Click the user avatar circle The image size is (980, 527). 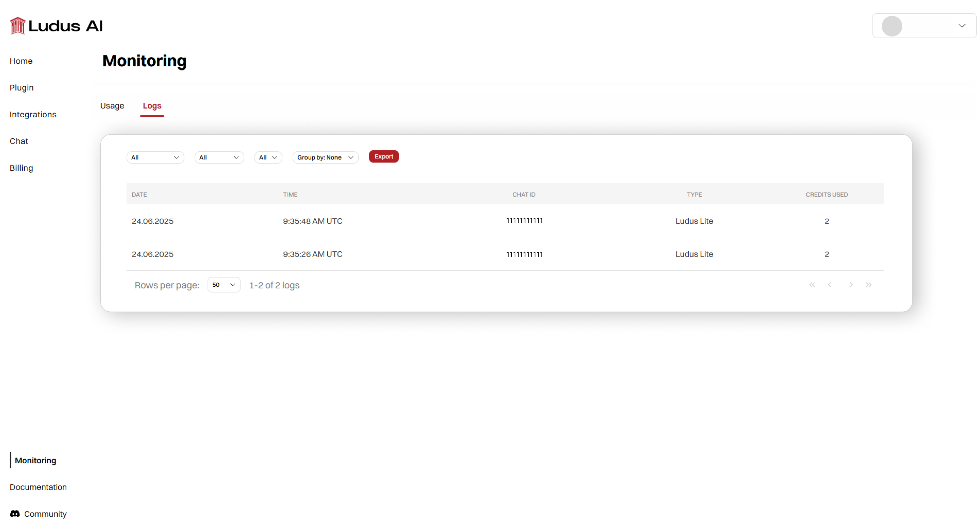(x=892, y=26)
